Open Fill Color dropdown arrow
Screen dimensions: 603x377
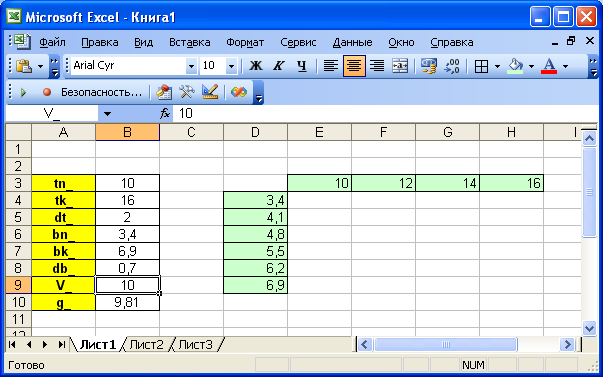pos(531,67)
